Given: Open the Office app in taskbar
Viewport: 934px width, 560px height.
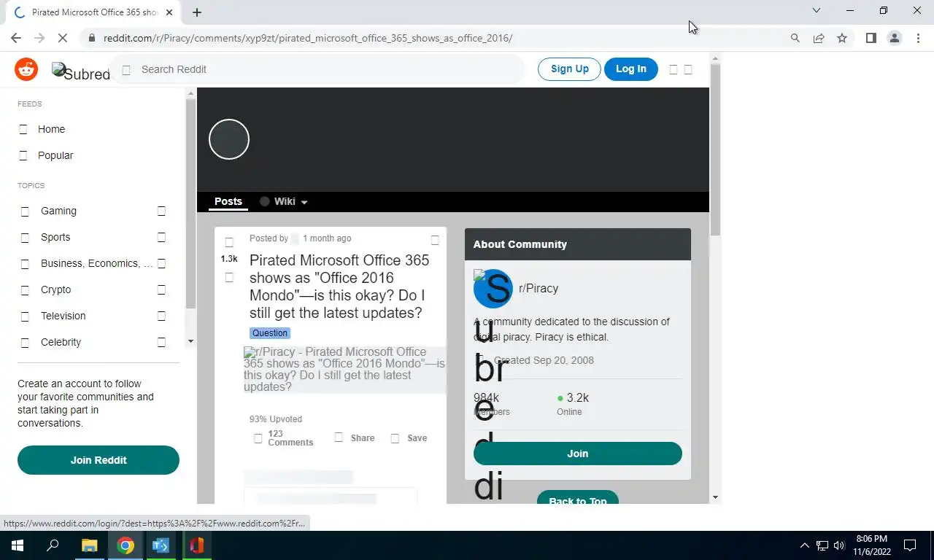Looking at the screenshot, I should [x=196, y=545].
